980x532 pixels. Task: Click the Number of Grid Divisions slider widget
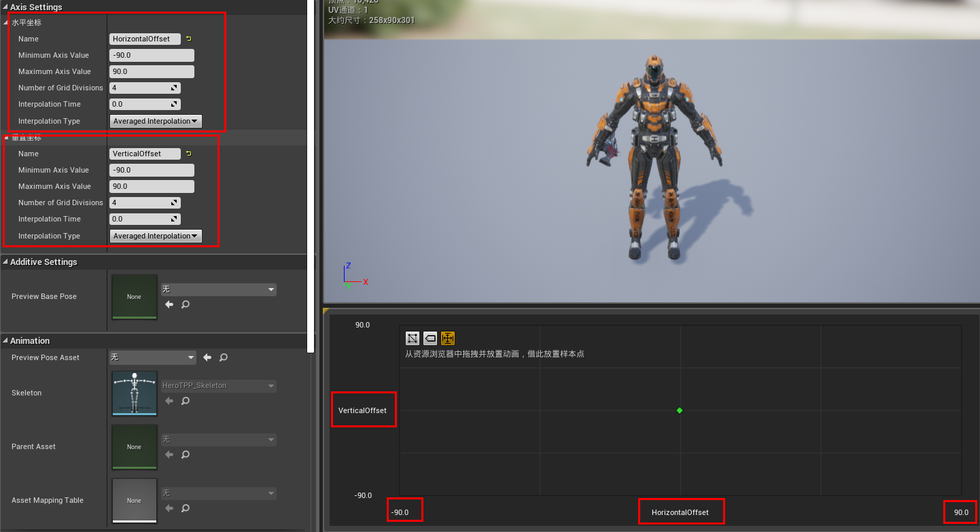[x=144, y=88]
